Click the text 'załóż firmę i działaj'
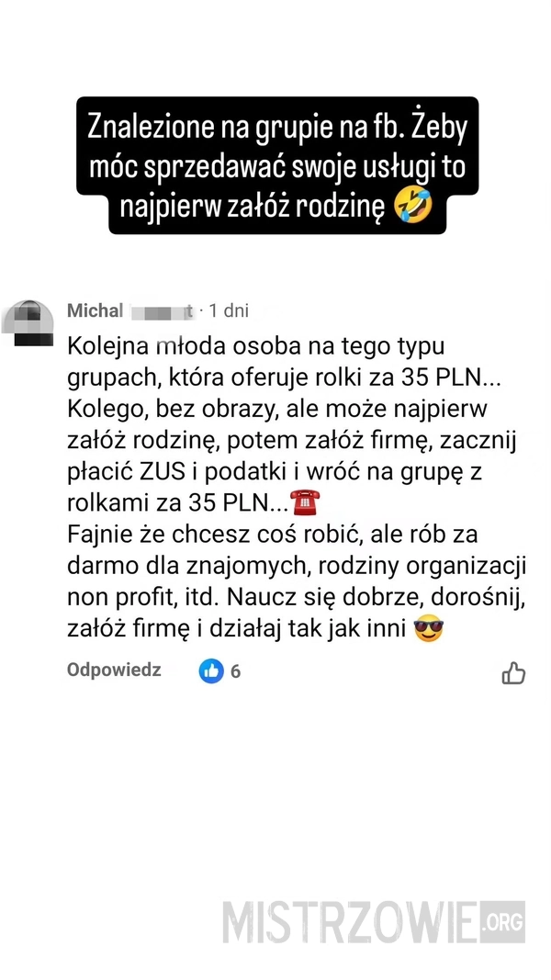The image size is (551, 980). point(174,629)
